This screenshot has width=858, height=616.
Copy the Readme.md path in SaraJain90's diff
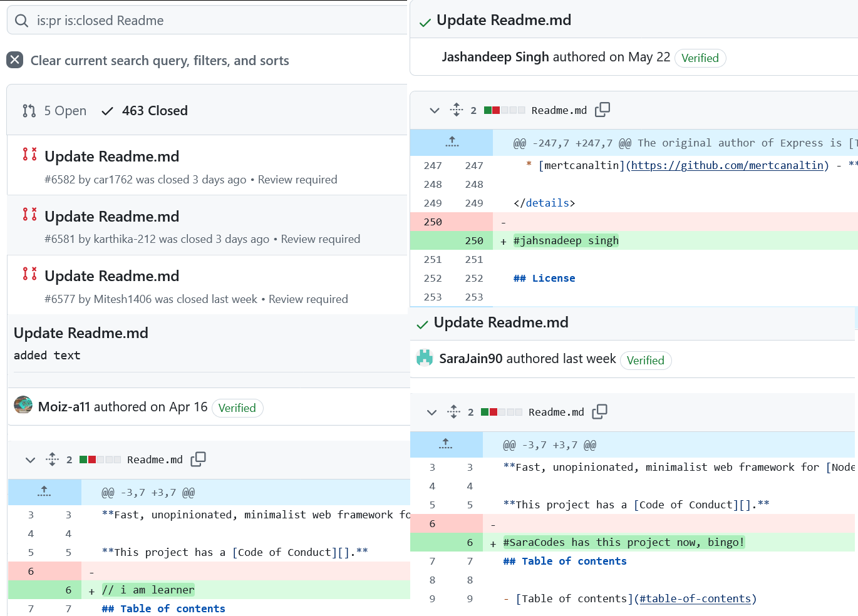(x=600, y=411)
